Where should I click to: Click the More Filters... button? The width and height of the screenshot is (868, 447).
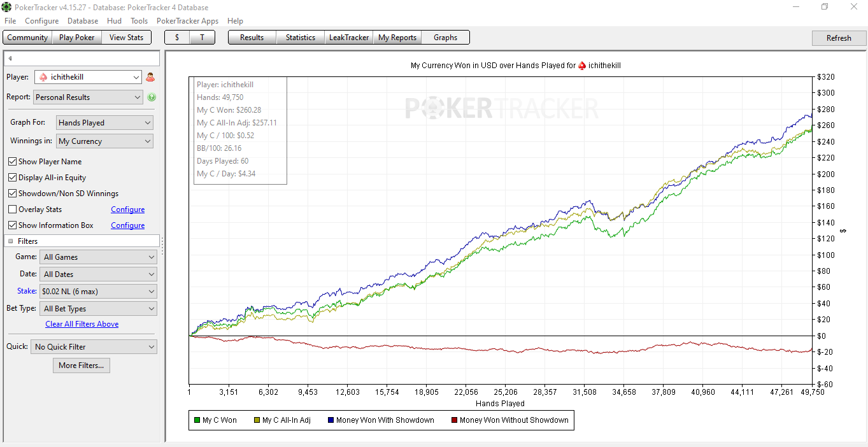(82, 365)
